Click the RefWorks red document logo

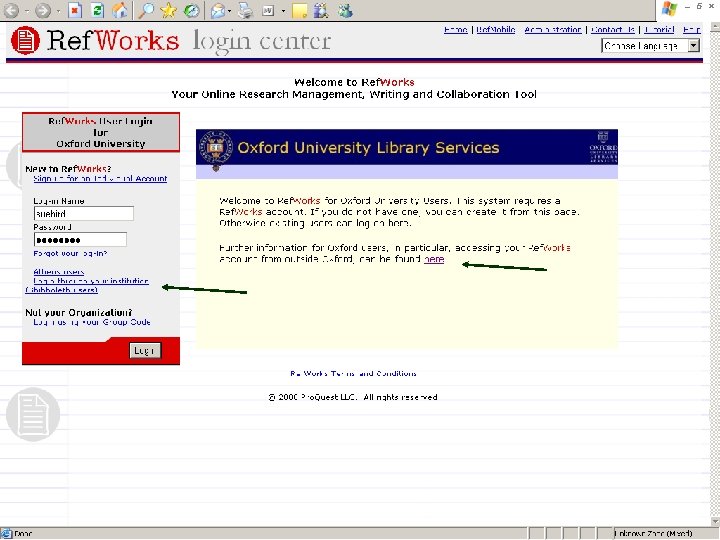coord(25,40)
